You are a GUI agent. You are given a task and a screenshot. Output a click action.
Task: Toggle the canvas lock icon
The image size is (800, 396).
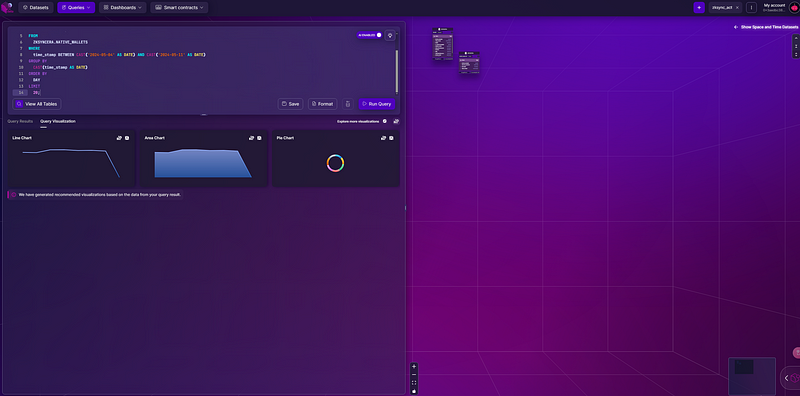414,391
